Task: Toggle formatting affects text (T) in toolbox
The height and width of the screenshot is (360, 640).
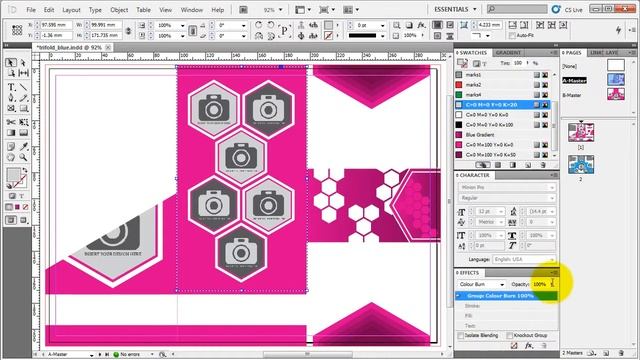Action: [22, 196]
